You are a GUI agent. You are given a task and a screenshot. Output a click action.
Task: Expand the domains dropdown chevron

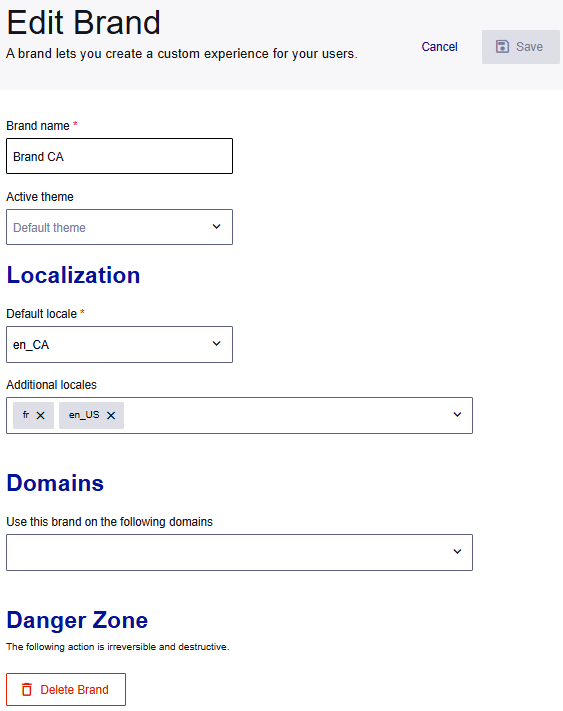tap(457, 551)
